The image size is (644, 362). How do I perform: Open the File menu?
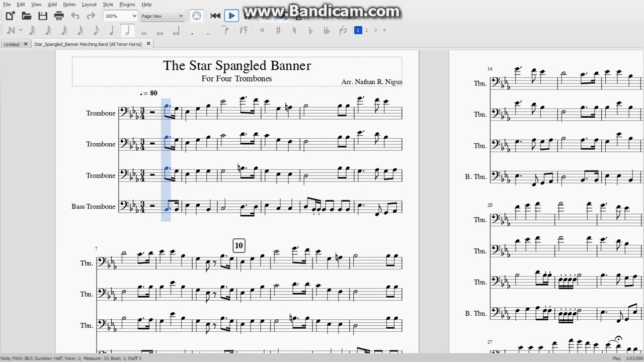coord(7,5)
